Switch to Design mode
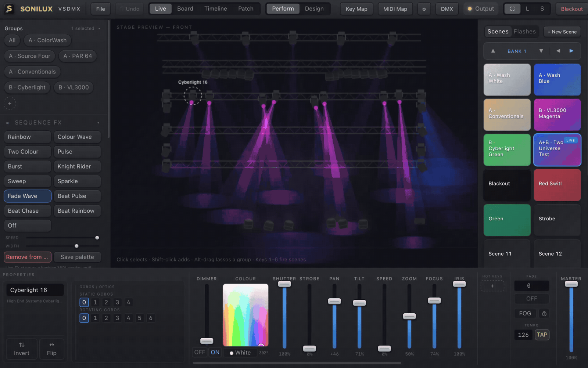Viewport: 588px width, 368px height. 314,9
